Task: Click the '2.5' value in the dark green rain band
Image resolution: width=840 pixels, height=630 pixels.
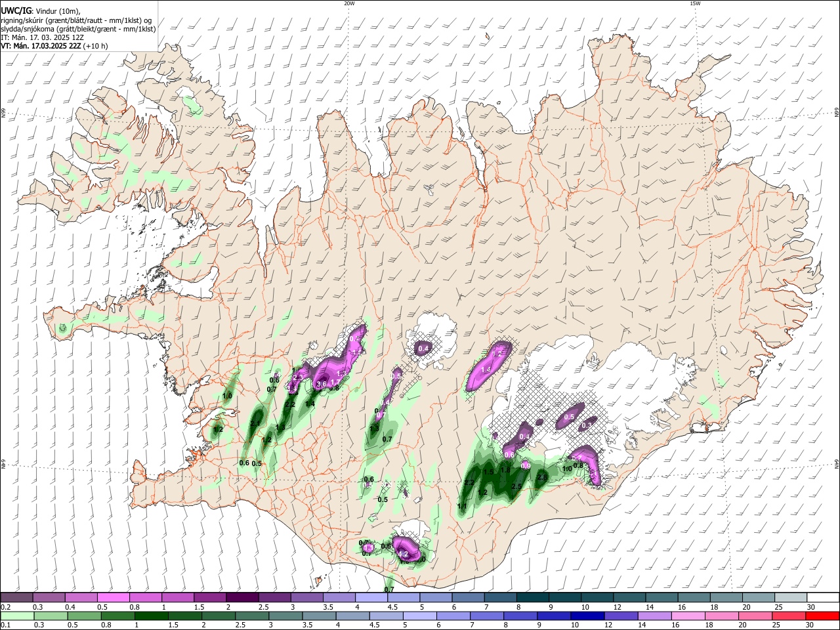Action: point(516,486)
